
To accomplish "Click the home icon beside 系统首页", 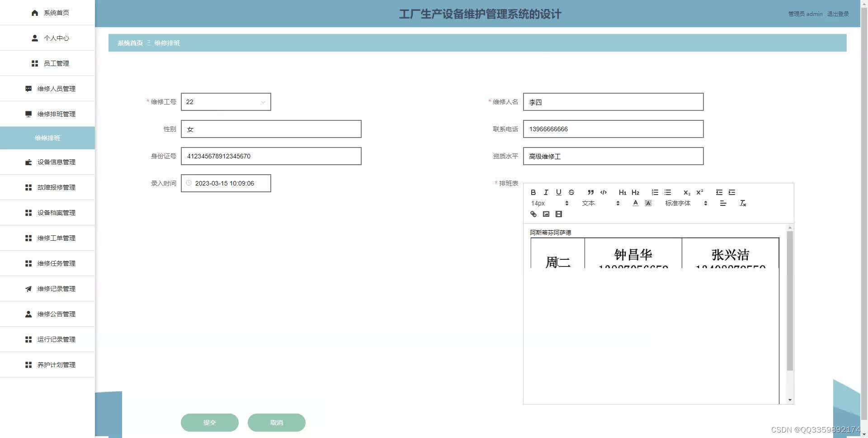I will 35,13.
